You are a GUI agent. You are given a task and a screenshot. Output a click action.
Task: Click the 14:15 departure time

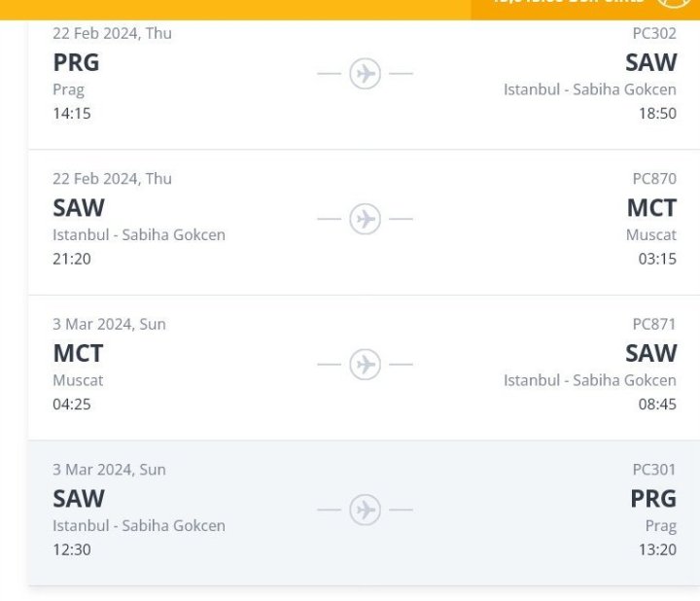pos(72,114)
